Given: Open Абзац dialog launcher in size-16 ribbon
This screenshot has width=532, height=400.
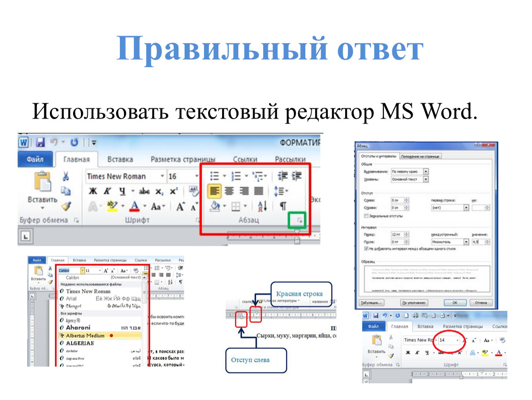Looking at the screenshot, I should coord(300,220).
